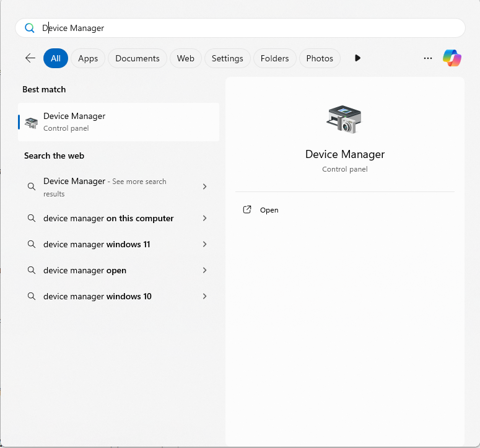This screenshot has height=448, width=480.
Task: Click the Device Manager best match icon
Action: pyautogui.click(x=31, y=122)
